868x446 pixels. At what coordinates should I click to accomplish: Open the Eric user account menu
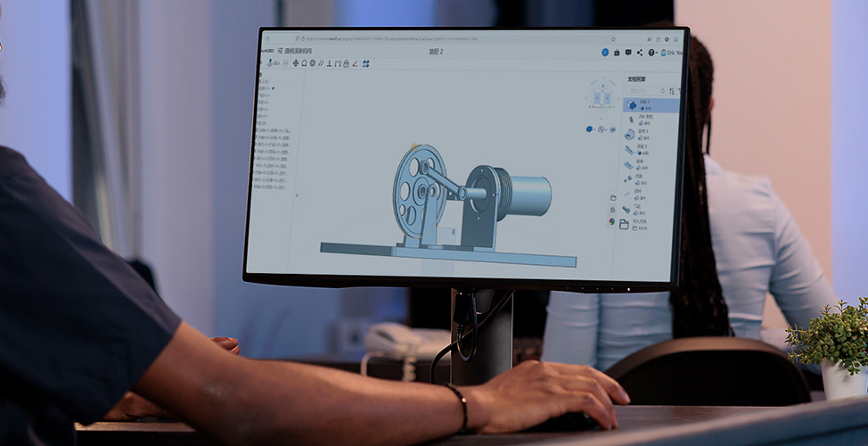pyautogui.click(x=671, y=54)
